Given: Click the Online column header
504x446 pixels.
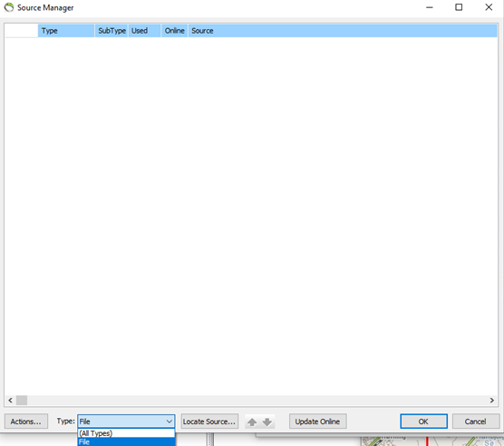Looking at the screenshot, I should [175, 31].
